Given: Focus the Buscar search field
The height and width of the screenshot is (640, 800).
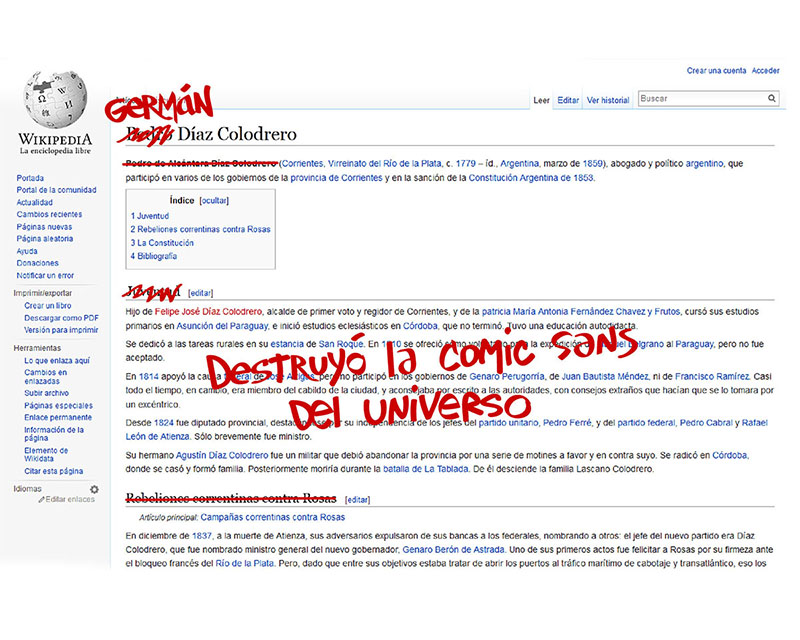Looking at the screenshot, I should coord(700,99).
